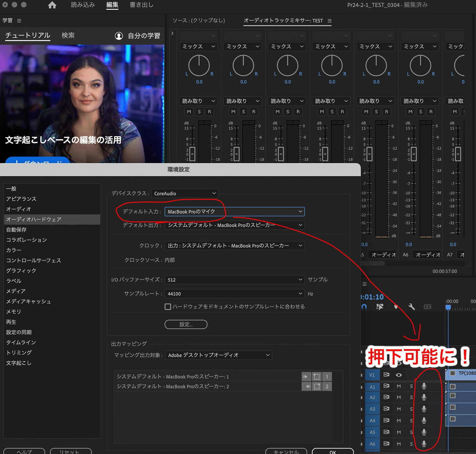Viewport: 476px width, 454px height.
Task: Toggle A6 track targeting button
Action: tap(372, 444)
